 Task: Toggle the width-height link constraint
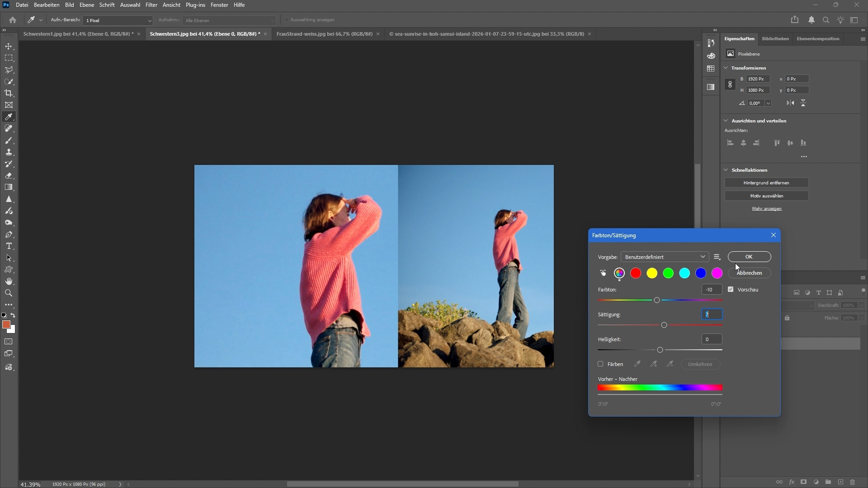pyautogui.click(x=730, y=84)
